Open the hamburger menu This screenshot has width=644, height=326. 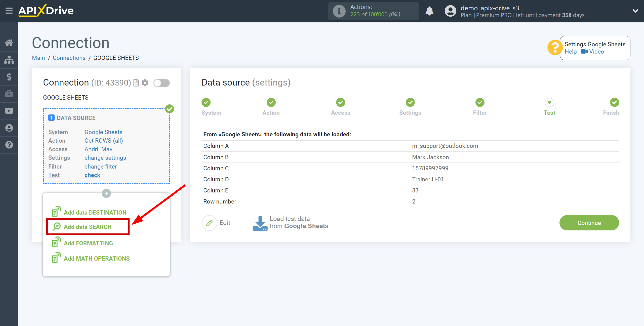pyautogui.click(x=9, y=11)
